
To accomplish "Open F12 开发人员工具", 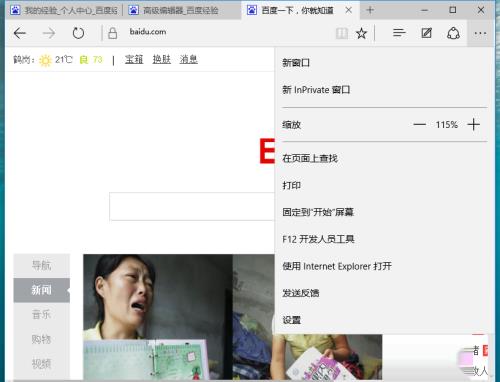I will tap(318, 239).
